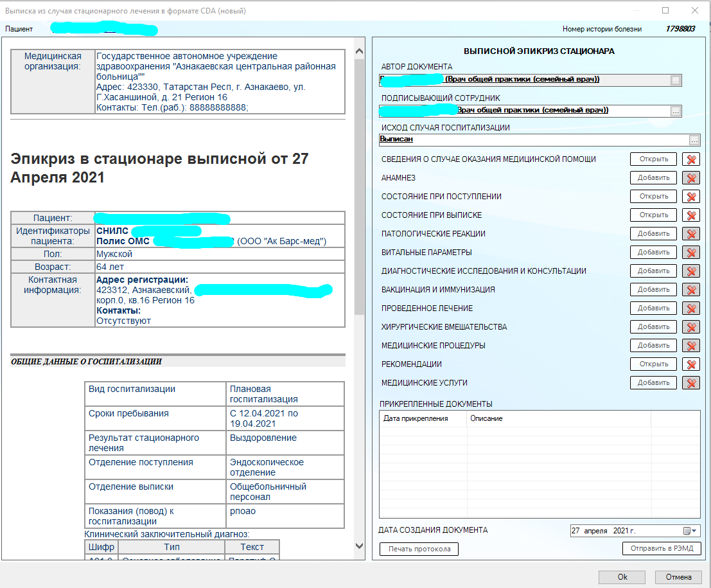Remove the Витальные параметры section
Viewport: 711px width, 588px height.
(x=691, y=253)
